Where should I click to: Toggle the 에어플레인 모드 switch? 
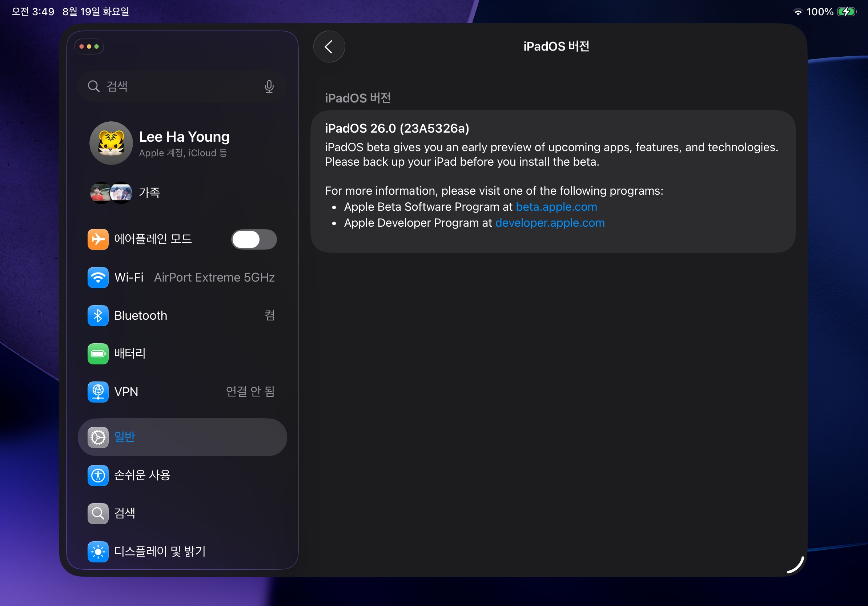pyautogui.click(x=254, y=239)
